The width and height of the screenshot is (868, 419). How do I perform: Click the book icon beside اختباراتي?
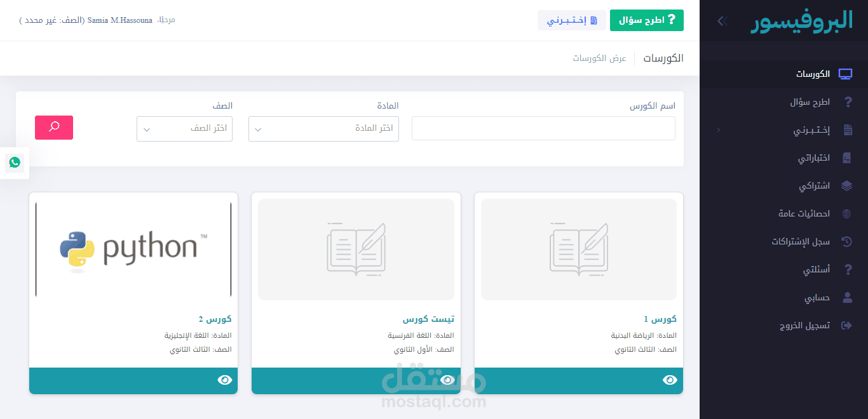[x=846, y=158]
